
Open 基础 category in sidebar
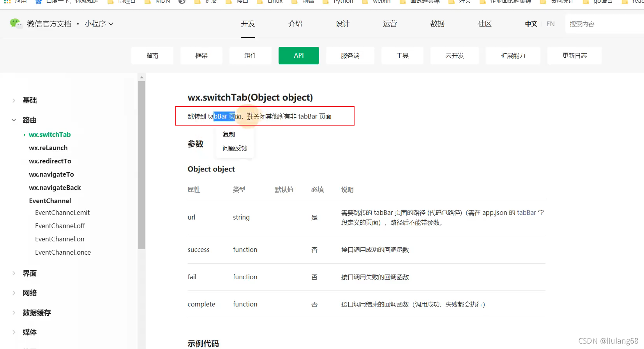[30, 100]
